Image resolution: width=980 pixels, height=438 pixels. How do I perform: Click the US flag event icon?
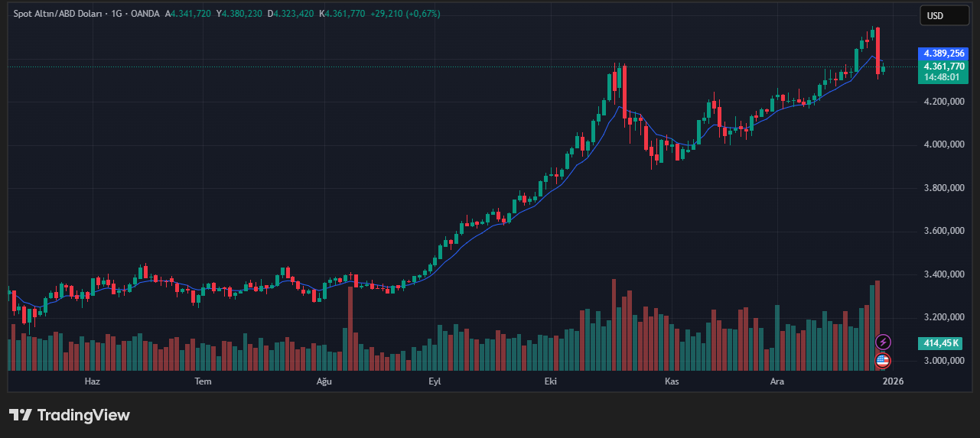click(x=883, y=360)
